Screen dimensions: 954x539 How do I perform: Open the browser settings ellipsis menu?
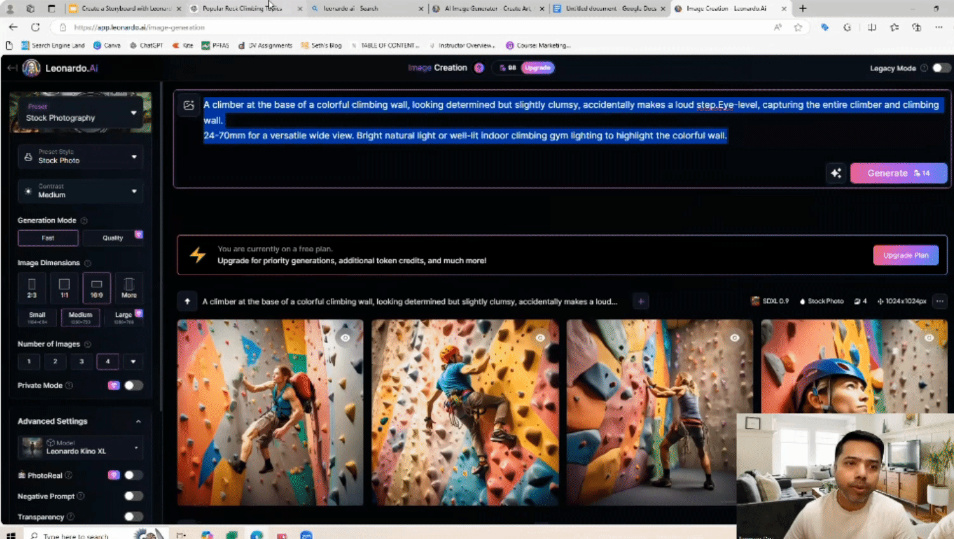pos(939,27)
